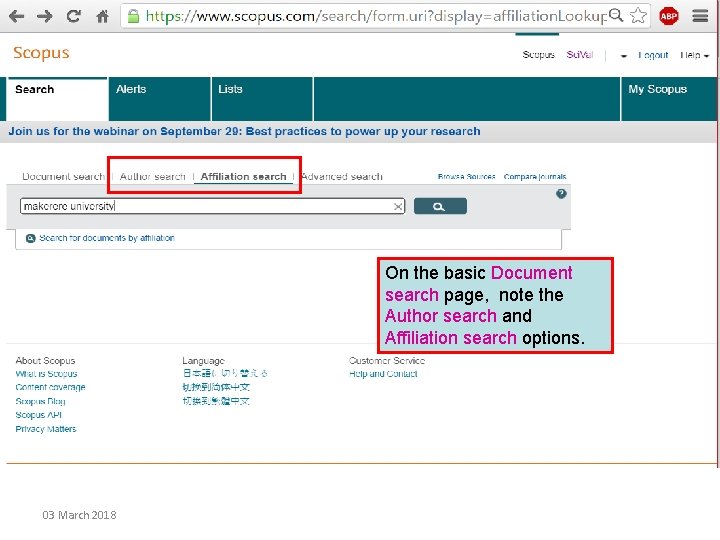Expand the Help dropdown
The height and width of the screenshot is (540, 720).
point(694,55)
